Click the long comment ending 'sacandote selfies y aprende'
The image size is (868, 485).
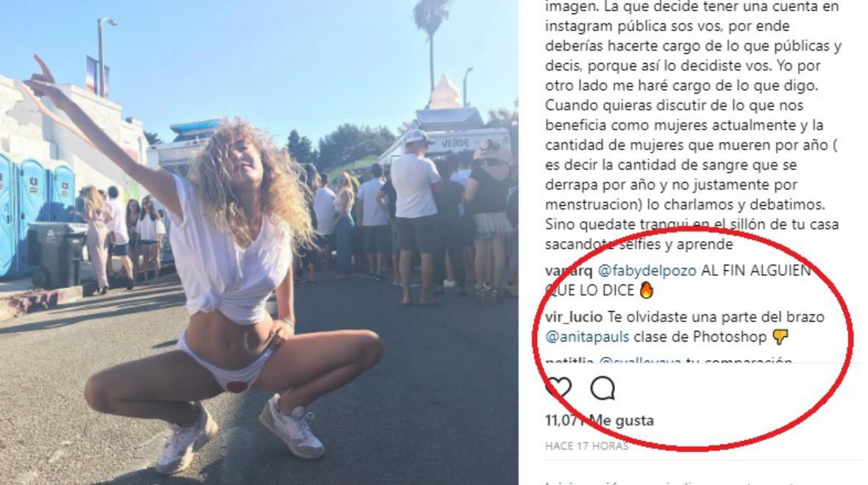pos(693,125)
